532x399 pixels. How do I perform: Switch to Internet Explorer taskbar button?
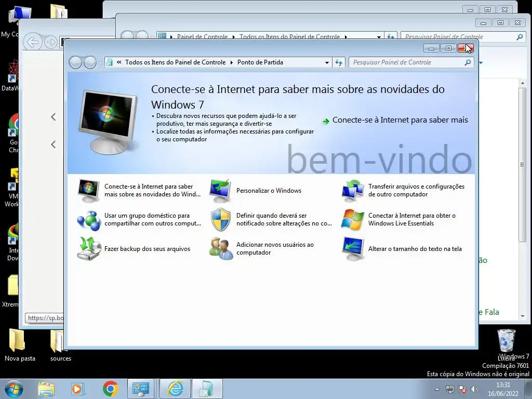175,389
